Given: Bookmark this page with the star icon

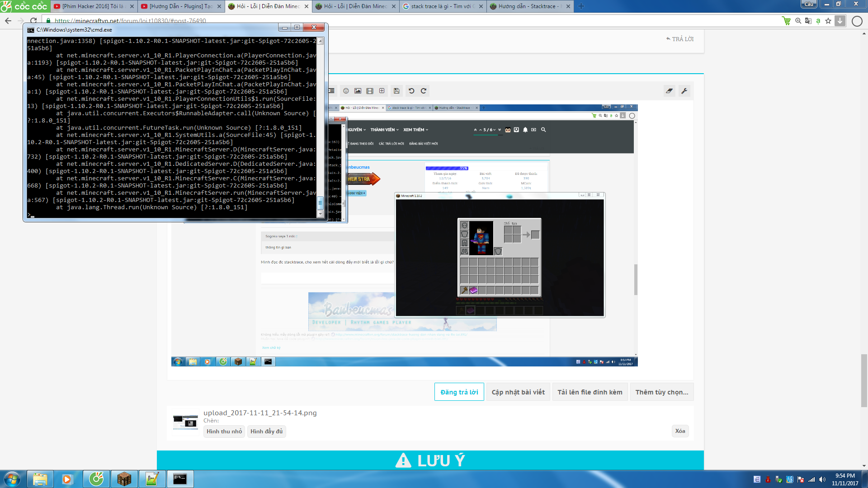Looking at the screenshot, I should point(828,21).
